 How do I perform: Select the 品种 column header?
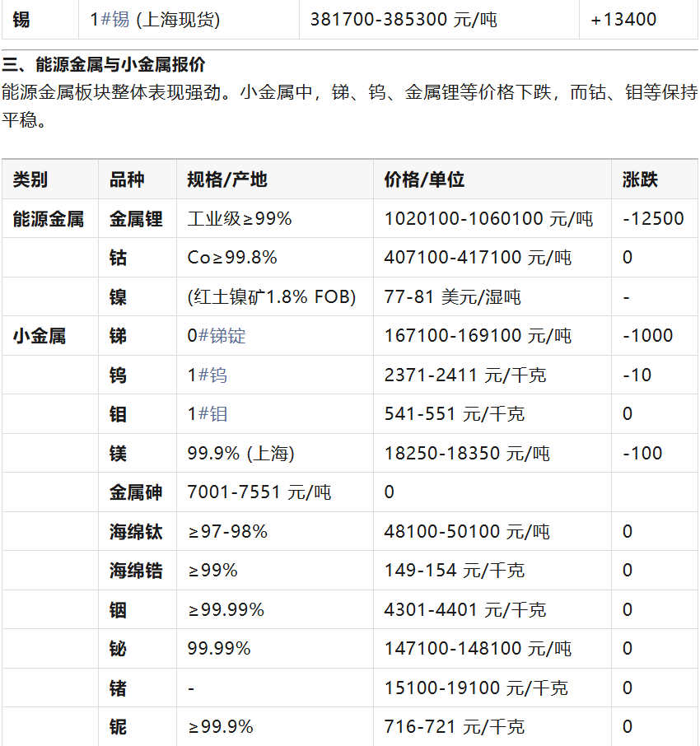[x=127, y=180]
